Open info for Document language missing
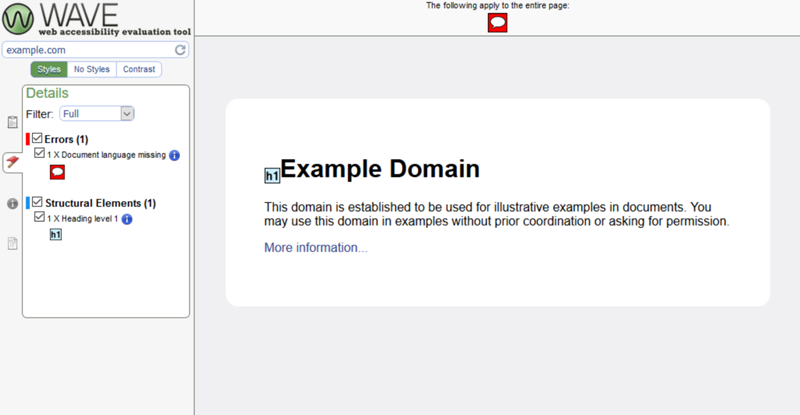The height and width of the screenshot is (415, 800). coord(174,155)
